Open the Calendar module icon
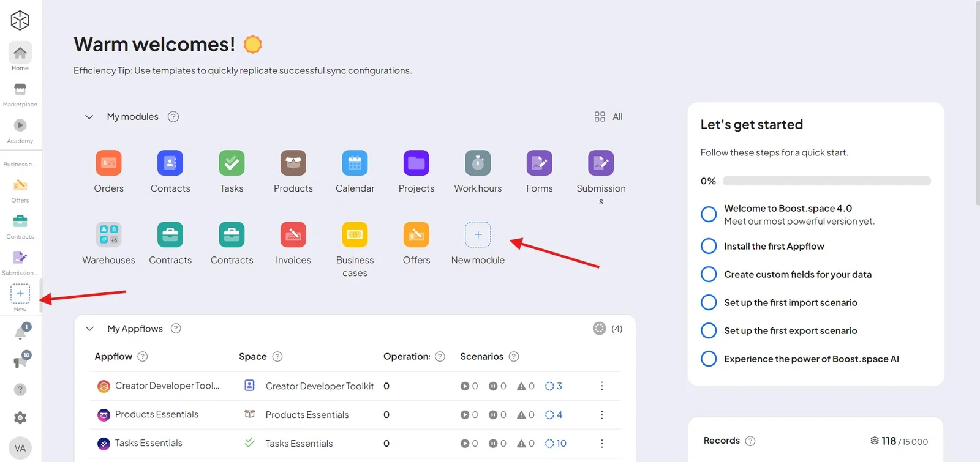 click(355, 163)
